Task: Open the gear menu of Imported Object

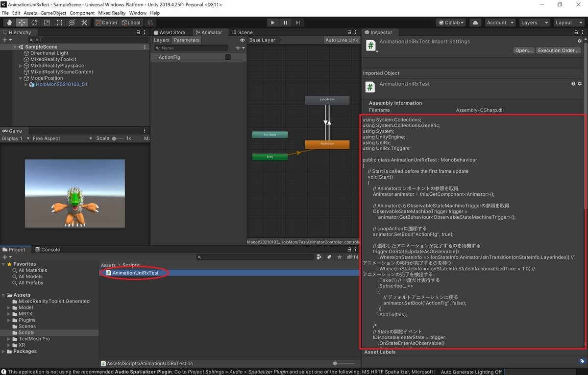Action: coord(580,84)
